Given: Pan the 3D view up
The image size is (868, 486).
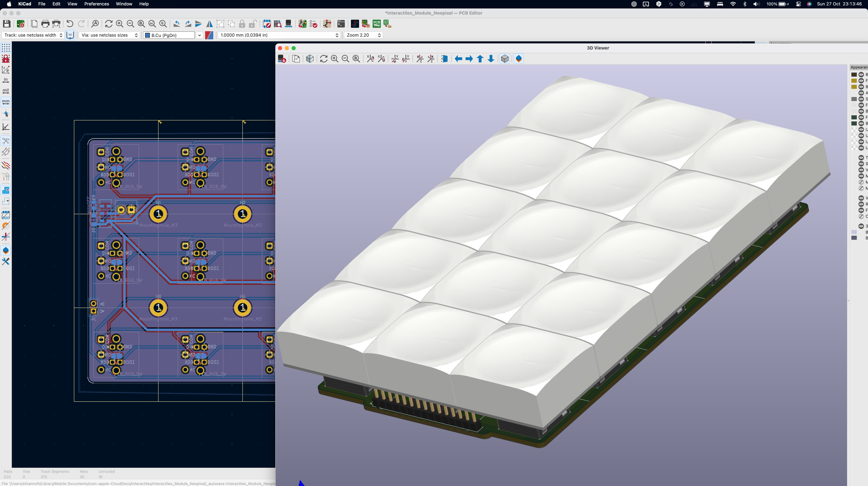Looking at the screenshot, I should click(x=480, y=59).
